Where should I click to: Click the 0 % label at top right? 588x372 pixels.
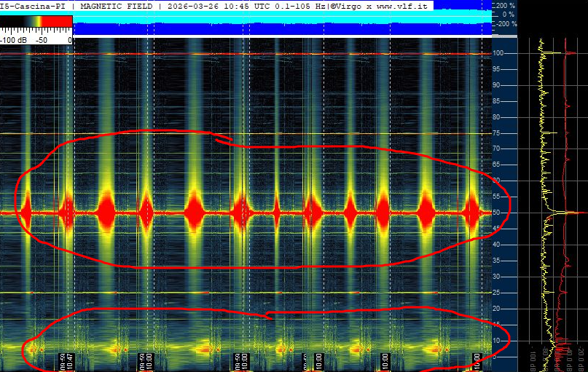click(x=509, y=15)
